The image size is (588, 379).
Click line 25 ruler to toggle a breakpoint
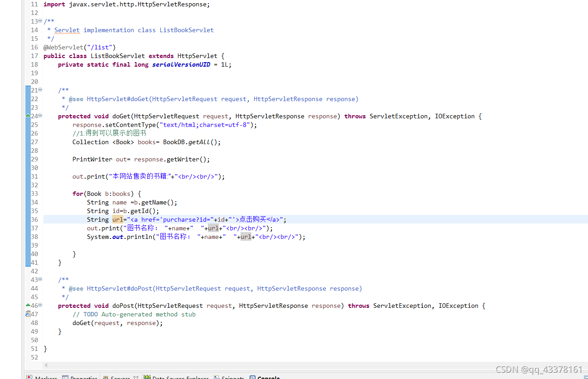(x=28, y=125)
